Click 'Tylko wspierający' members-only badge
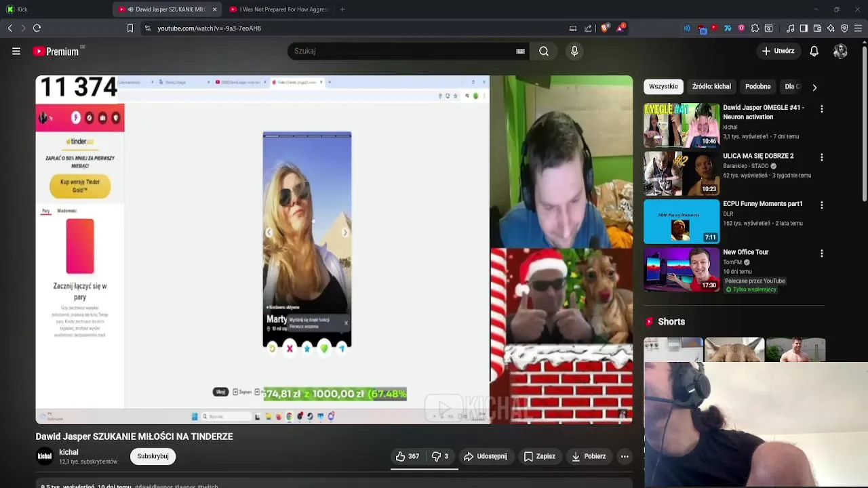Viewport: 868px width, 488px height. point(751,289)
